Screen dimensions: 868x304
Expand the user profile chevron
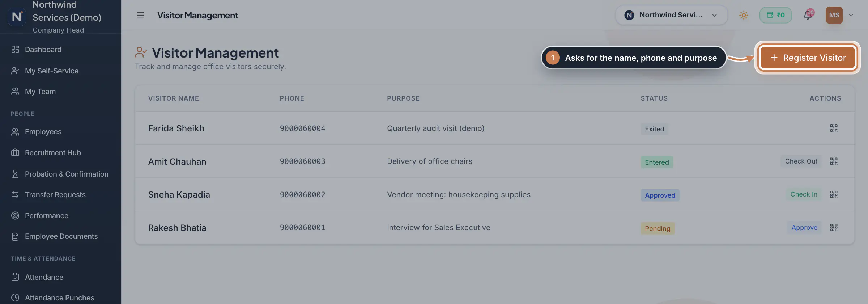[851, 15]
